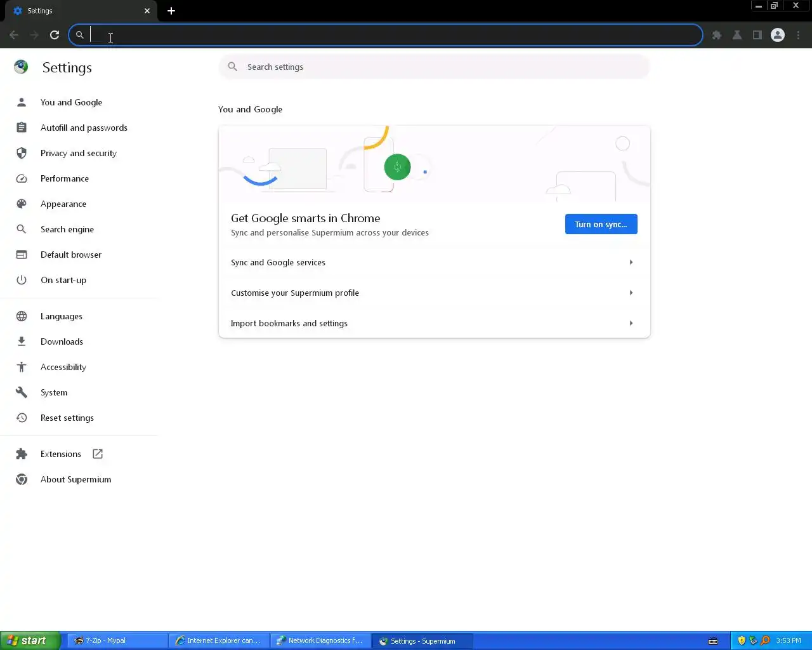Viewport: 812px width, 650px height.
Task: Click the Downloads arrow icon
Action: [22, 342]
